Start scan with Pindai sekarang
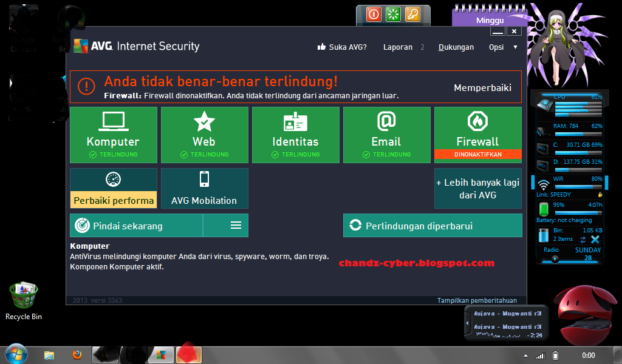This screenshot has width=622, height=364. (x=136, y=225)
